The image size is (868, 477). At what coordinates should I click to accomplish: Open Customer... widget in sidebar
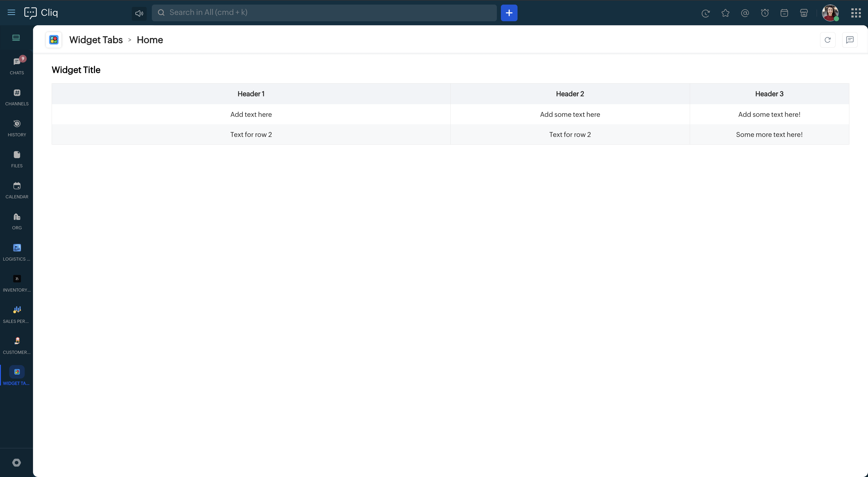point(17,346)
